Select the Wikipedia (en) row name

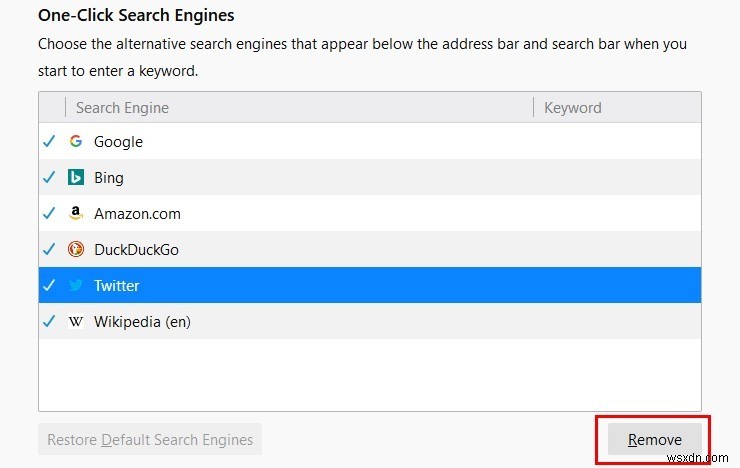[x=142, y=322]
